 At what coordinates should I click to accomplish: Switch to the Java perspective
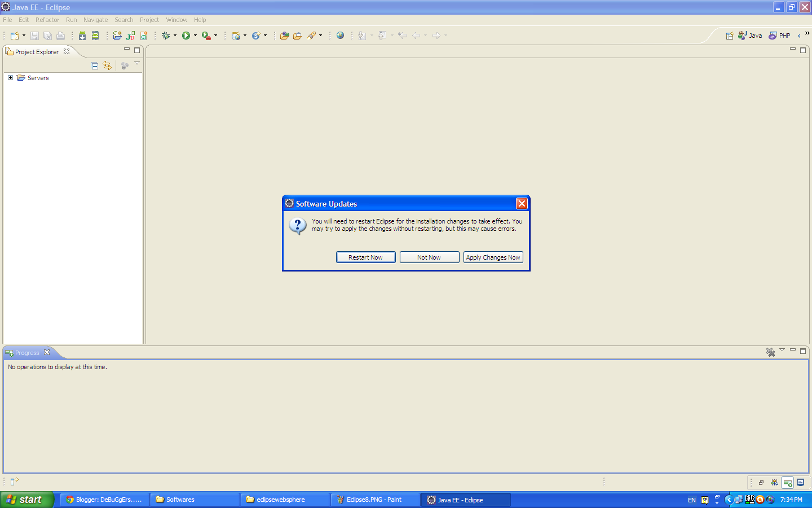click(750, 36)
